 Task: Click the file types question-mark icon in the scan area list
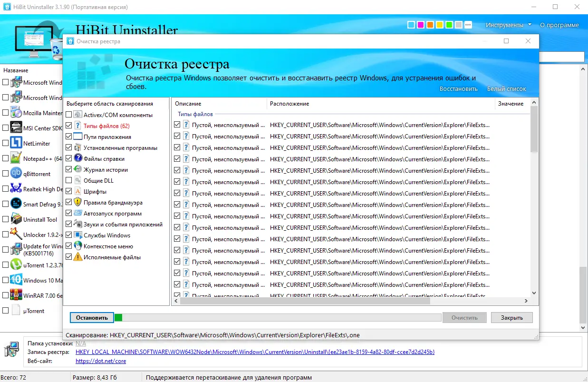point(78,126)
